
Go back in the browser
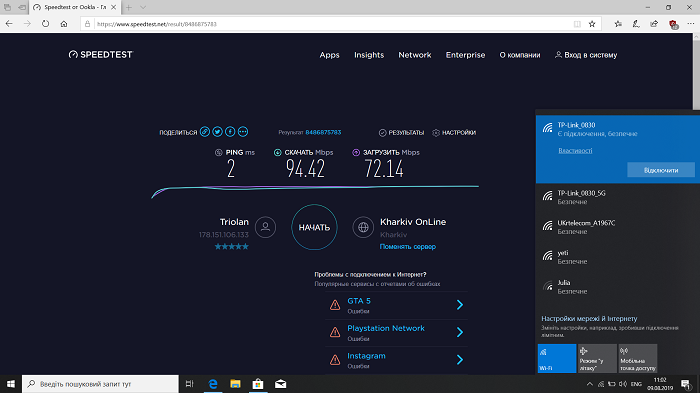click(x=9, y=24)
